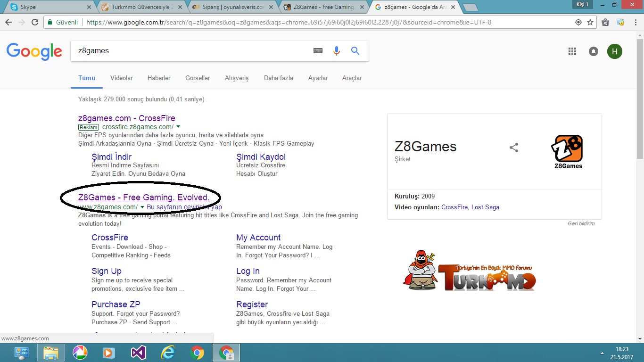The height and width of the screenshot is (362, 644).
Task: Expand the Daha fazla menu
Action: (x=279, y=78)
